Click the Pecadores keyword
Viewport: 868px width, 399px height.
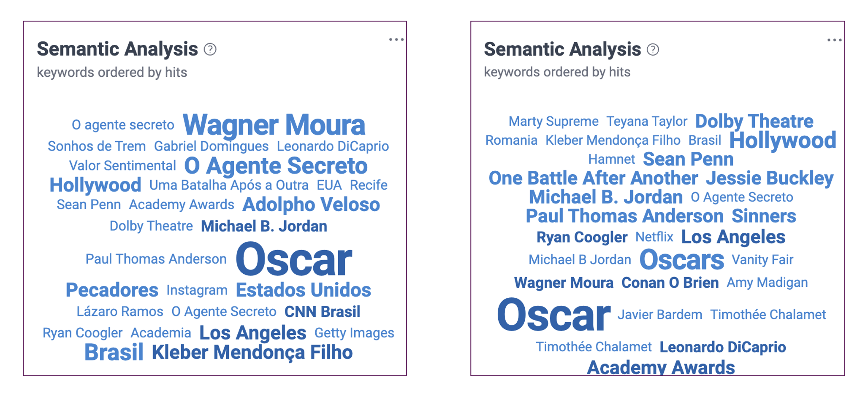(112, 290)
